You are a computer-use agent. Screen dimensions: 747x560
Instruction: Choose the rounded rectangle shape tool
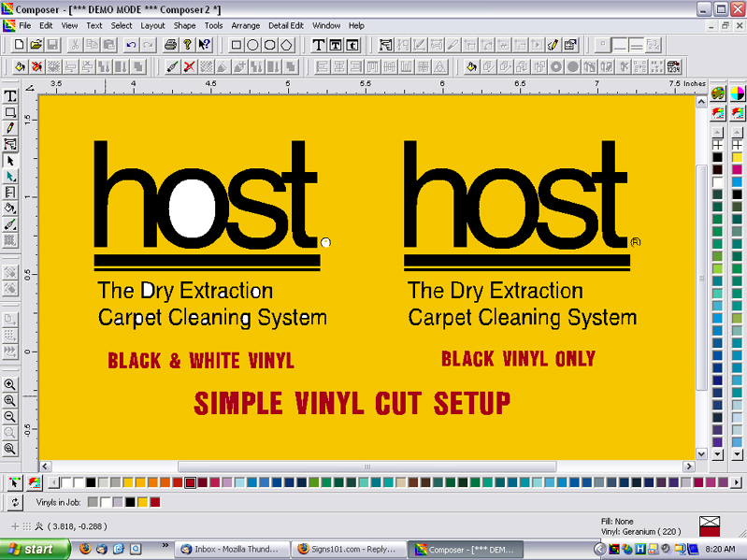269,45
